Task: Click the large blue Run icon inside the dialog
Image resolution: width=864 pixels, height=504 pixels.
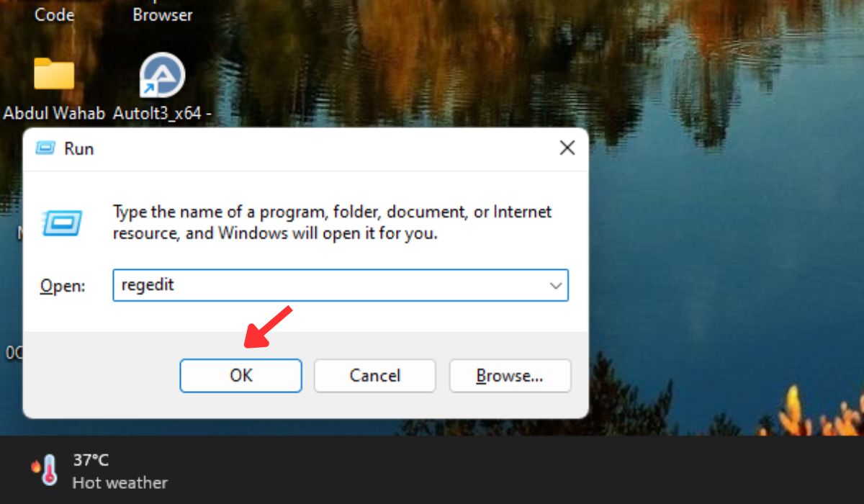Action: (61, 223)
